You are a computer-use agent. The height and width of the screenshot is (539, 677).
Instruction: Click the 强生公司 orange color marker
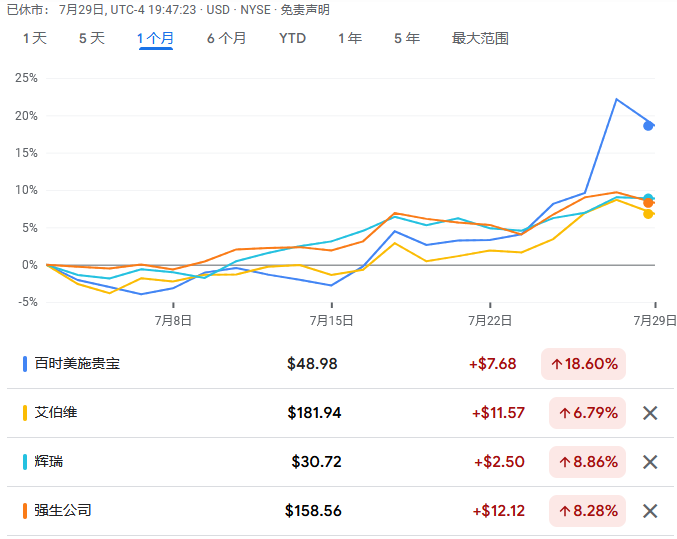25,511
